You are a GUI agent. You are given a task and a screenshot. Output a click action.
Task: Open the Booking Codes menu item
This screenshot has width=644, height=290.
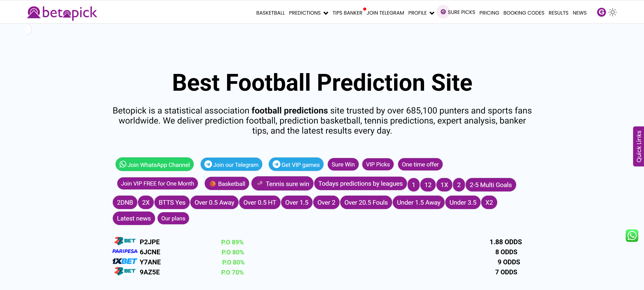coord(523,13)
